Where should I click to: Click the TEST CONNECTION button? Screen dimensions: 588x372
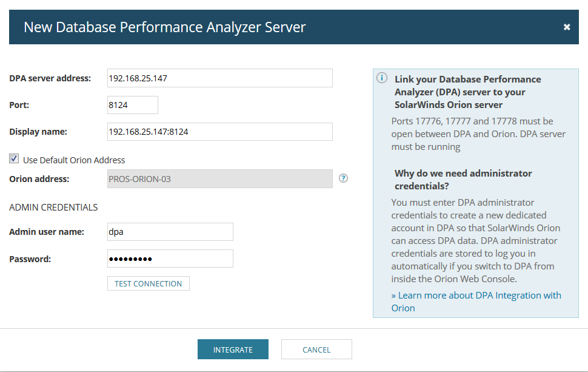tap(149, 283)
